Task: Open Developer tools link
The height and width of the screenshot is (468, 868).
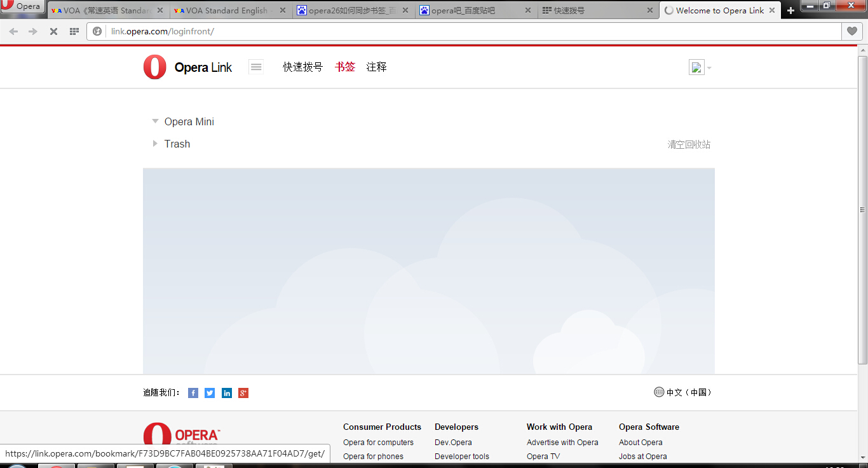Action: [462, 457]
